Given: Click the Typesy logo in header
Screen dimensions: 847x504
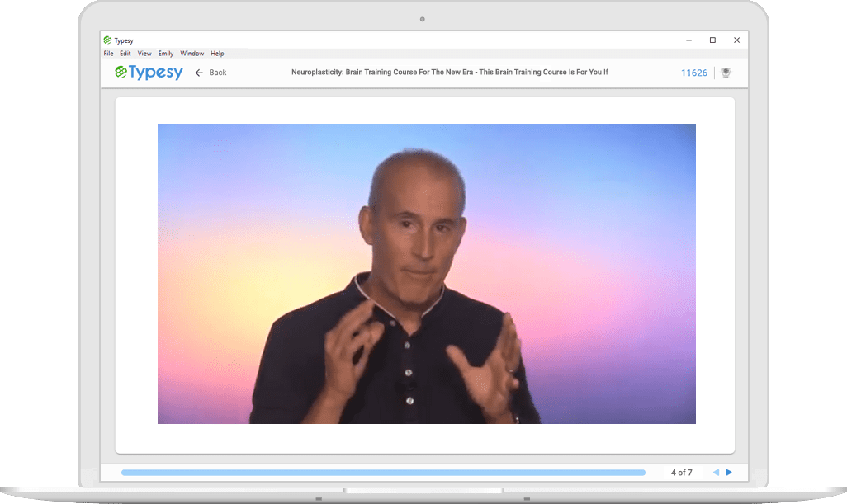Looking at the screenshot, I should (149, 73).
